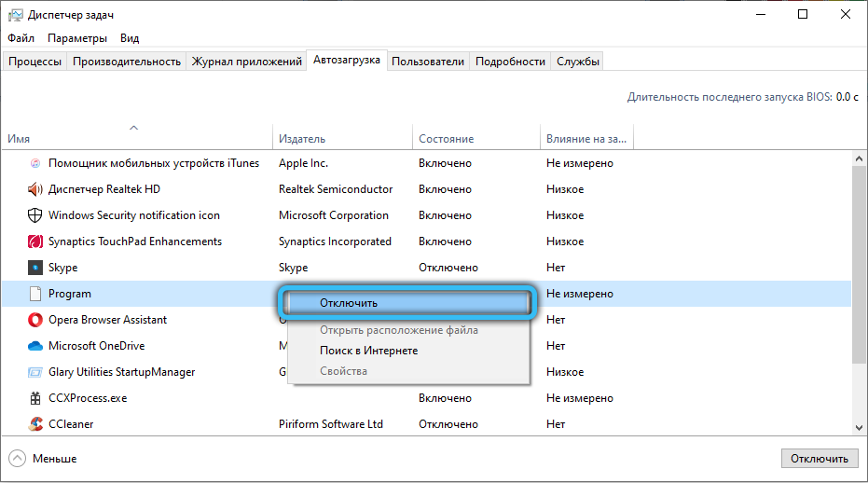868x483 pixels.
Task: Sort by the Состояние column header
Action: [446, 139]
